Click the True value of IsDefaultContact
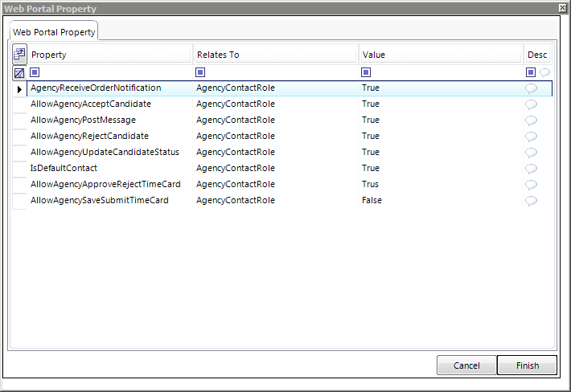 tap(371, 168)
